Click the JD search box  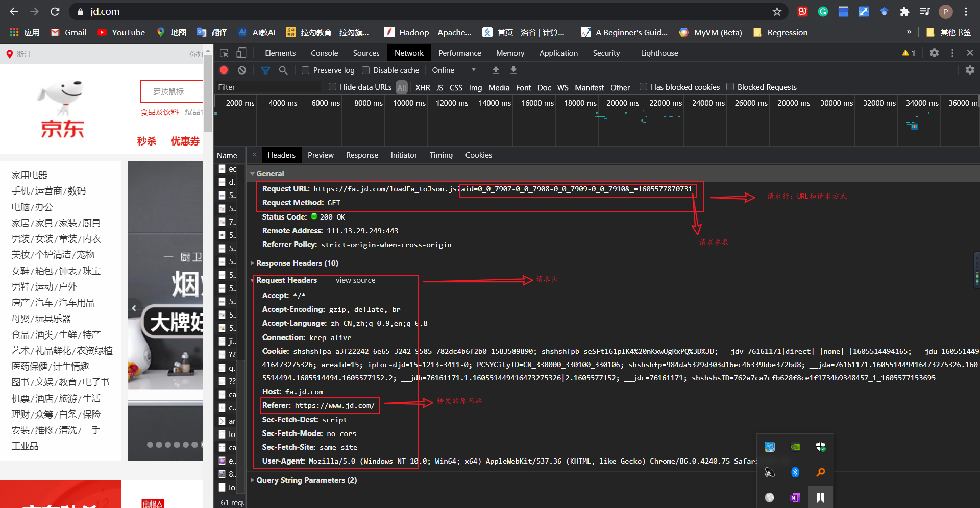point(171,91)
